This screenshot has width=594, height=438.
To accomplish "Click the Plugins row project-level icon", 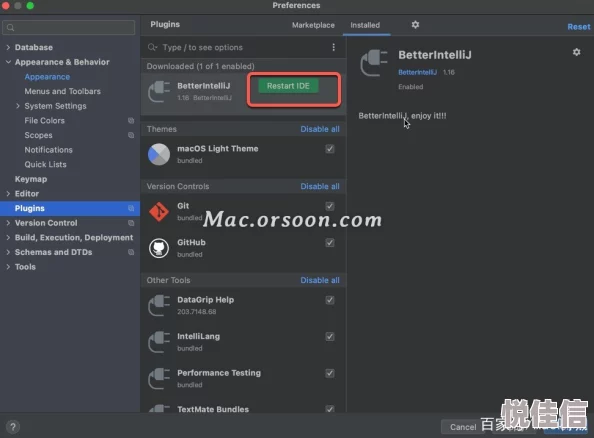I will (x=131, y=208).
